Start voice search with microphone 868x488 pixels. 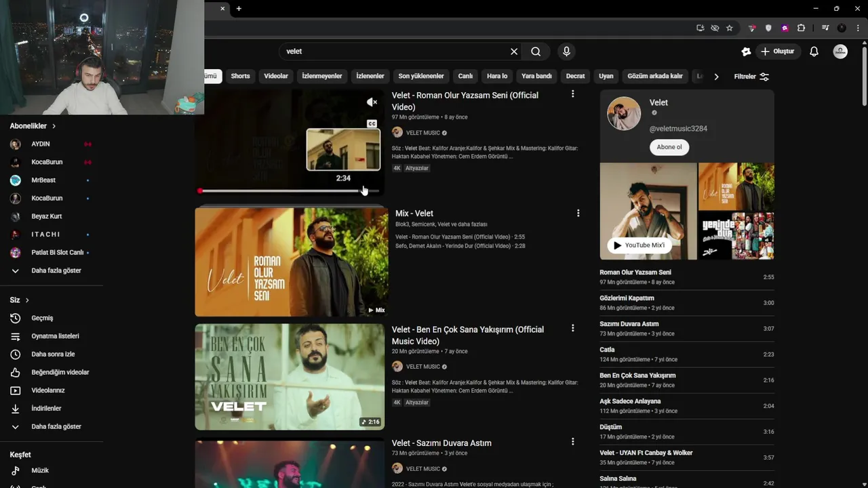pyautogui.click(x=566, y=52)
